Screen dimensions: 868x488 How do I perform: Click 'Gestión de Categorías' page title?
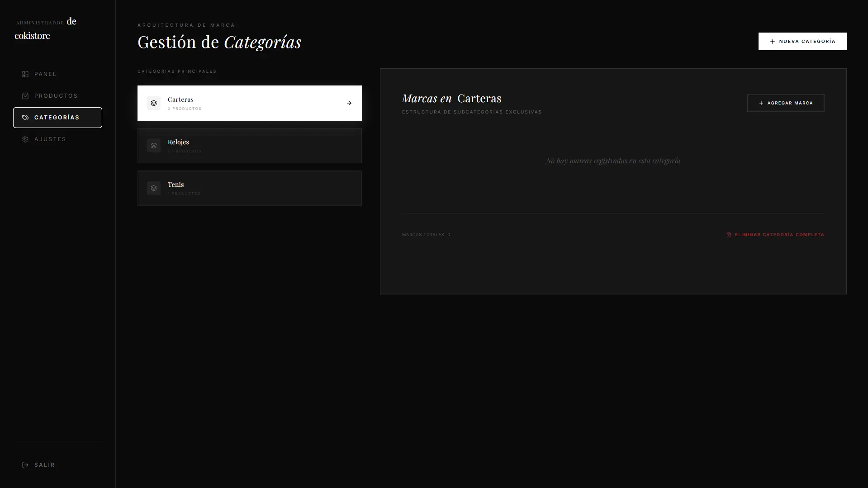(219, 43)
